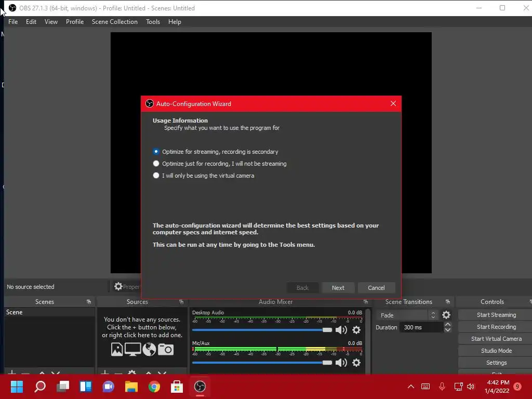Close the Auto-Configuration Wizard dialog
Image resolution: width=532 pixels, height=399 pixels.
tap(393, 103)
